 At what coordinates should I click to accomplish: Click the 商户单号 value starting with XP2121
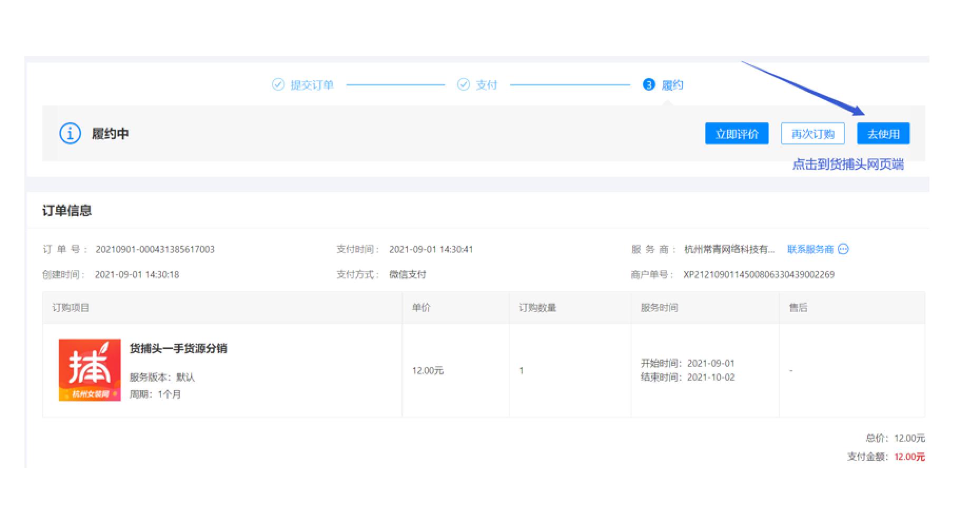(759, 275)
